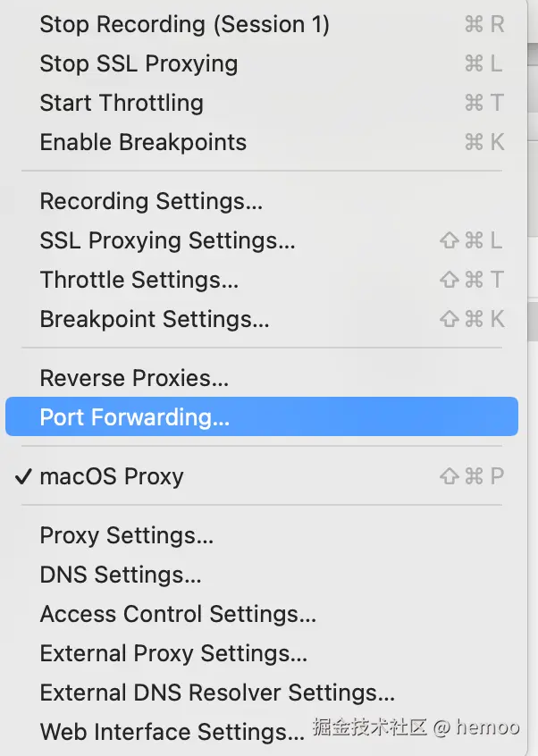Stop Recording for Session 1
The image size is (538, 756).
pos(184,25)
